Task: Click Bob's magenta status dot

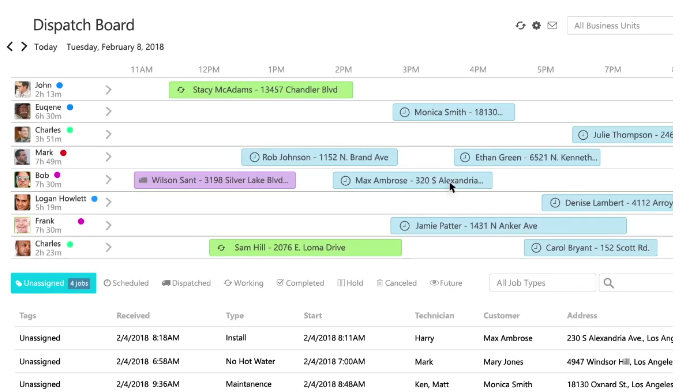Action: (x=57, y=175)
